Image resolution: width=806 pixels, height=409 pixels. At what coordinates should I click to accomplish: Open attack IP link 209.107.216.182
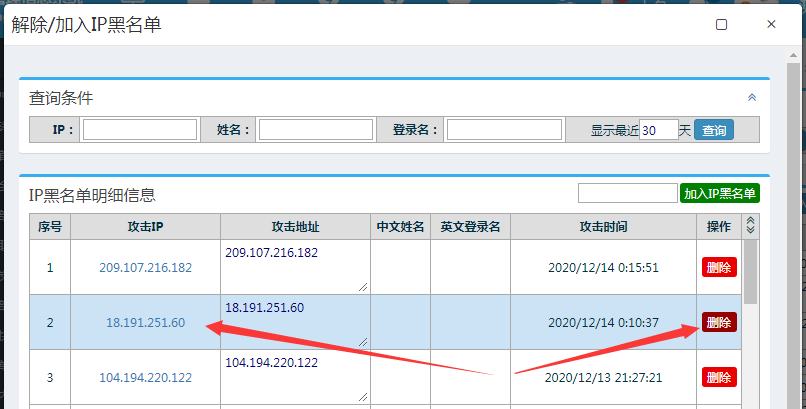[146, 267]
